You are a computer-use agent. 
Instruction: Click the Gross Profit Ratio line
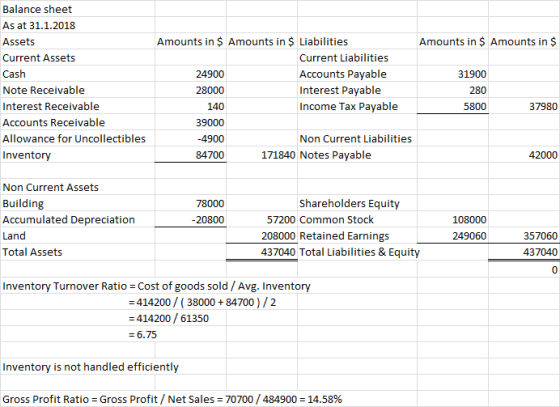tap(172, 399)
